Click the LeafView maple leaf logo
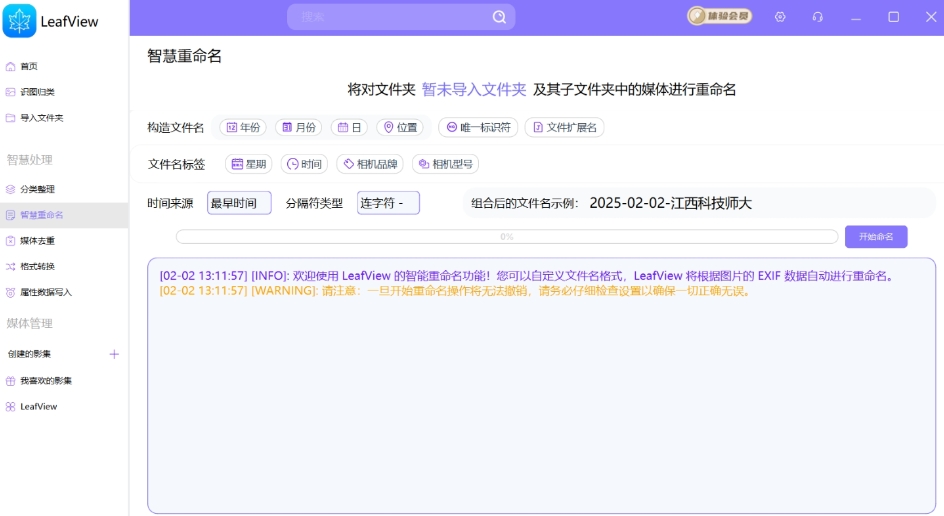944x516 pixels. (20, 21)
